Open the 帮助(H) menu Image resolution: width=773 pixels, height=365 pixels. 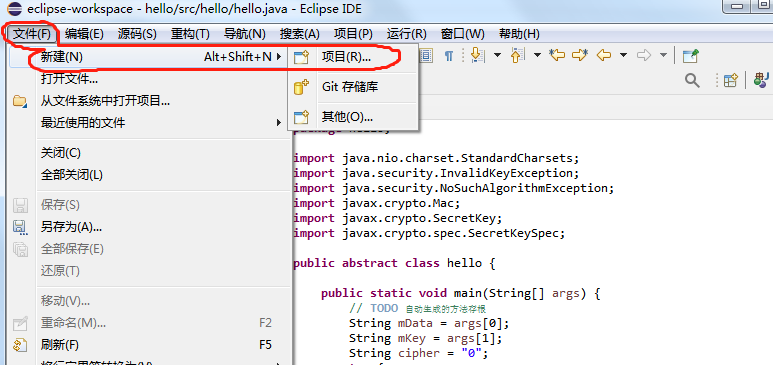[519, 34]
